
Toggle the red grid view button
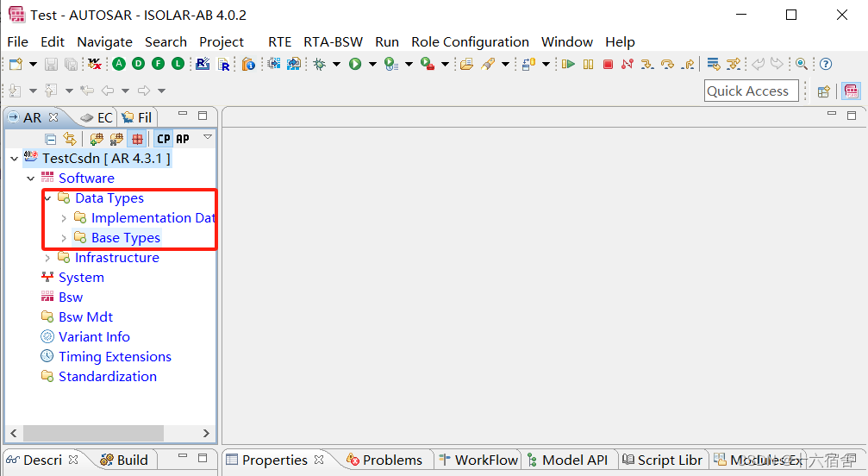137,139
